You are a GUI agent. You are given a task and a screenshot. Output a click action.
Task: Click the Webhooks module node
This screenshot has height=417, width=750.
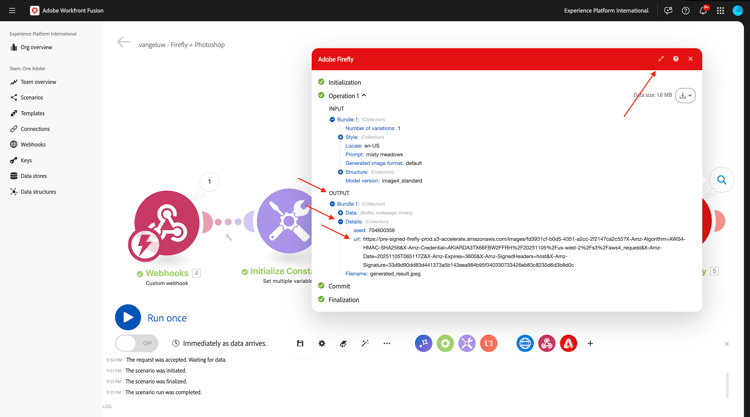click(166, 223)
